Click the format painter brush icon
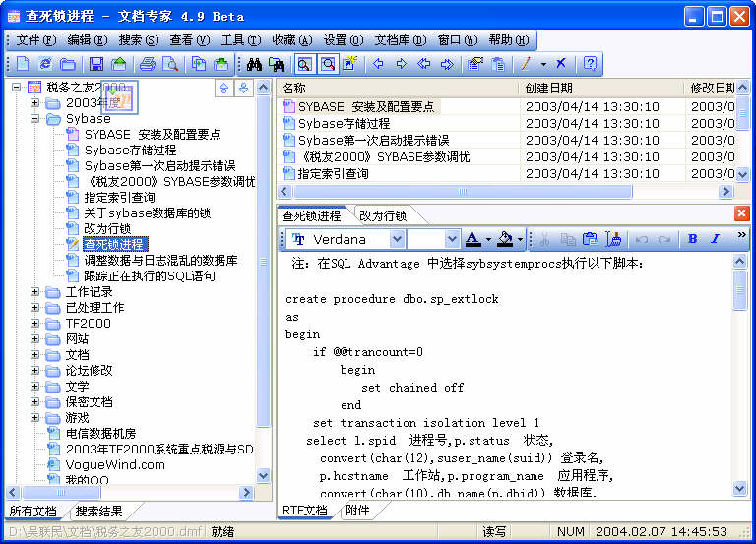This screenshot has width=756, height=544. (613, 239)
